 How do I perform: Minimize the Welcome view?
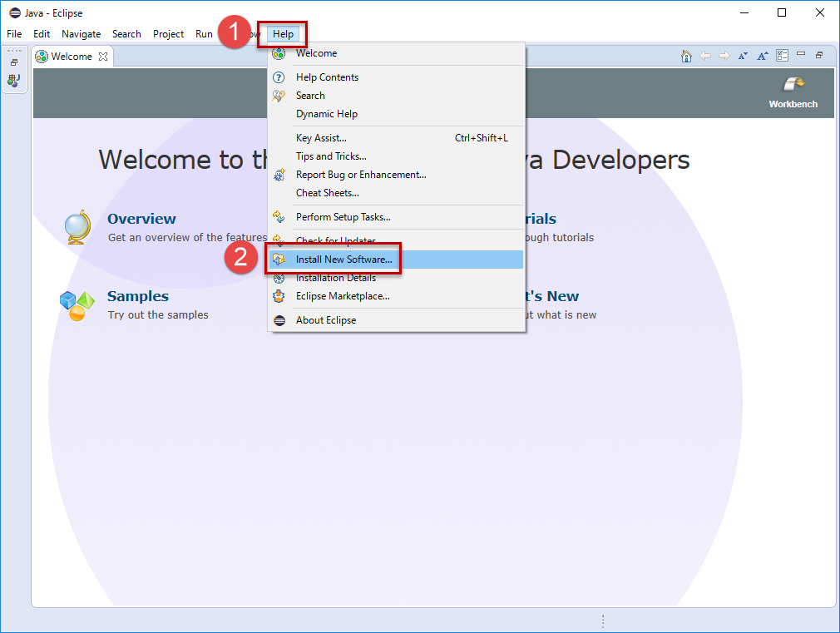(x=801, y=53)
